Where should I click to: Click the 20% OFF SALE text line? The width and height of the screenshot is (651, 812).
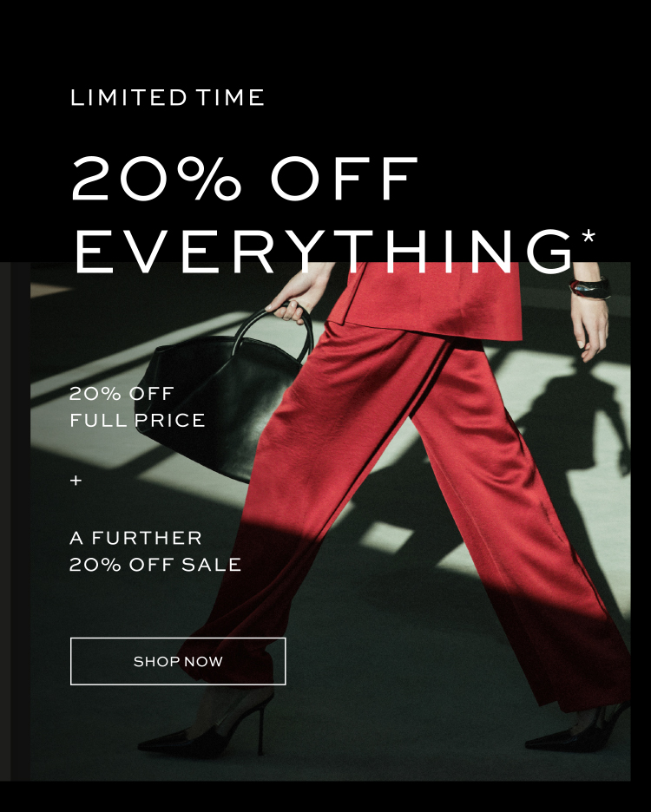(x=155, y=565)
